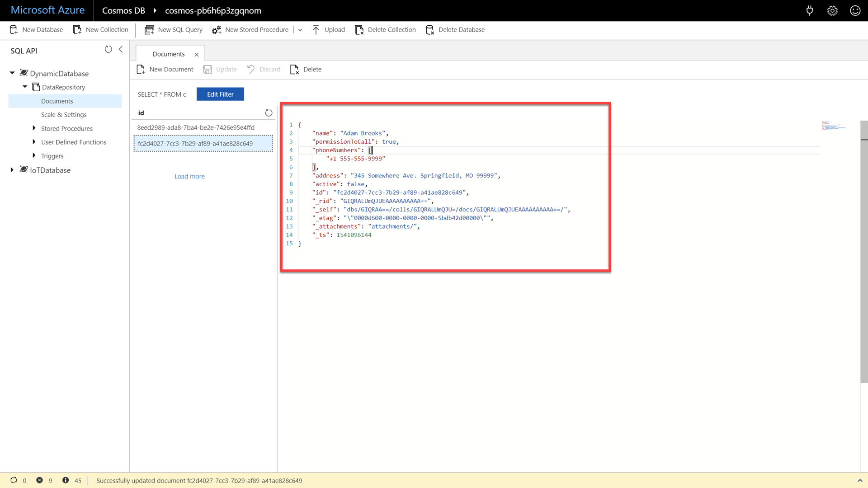The height and width of the screenshot is (488, 868).
Task: Select document fc2d4027-7cc3-7b29 item
Action: tap(195, 143)
